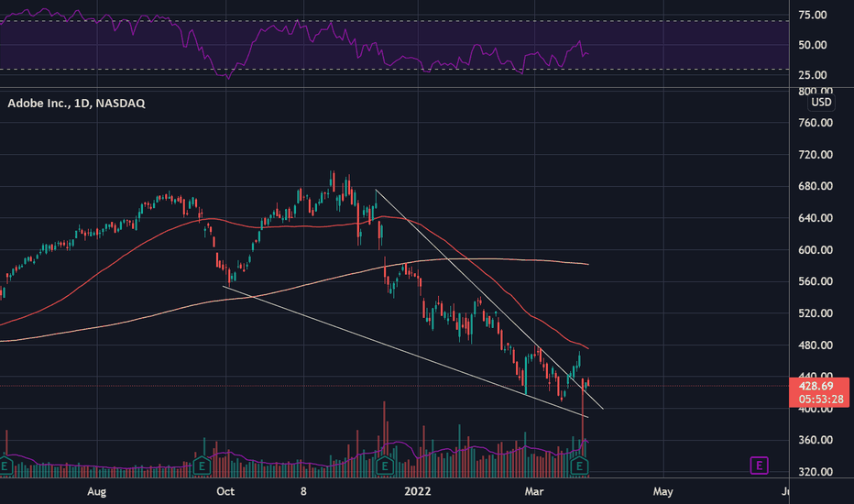
Task: Click the earnings E marker near Oct
Action: point(202,466)
